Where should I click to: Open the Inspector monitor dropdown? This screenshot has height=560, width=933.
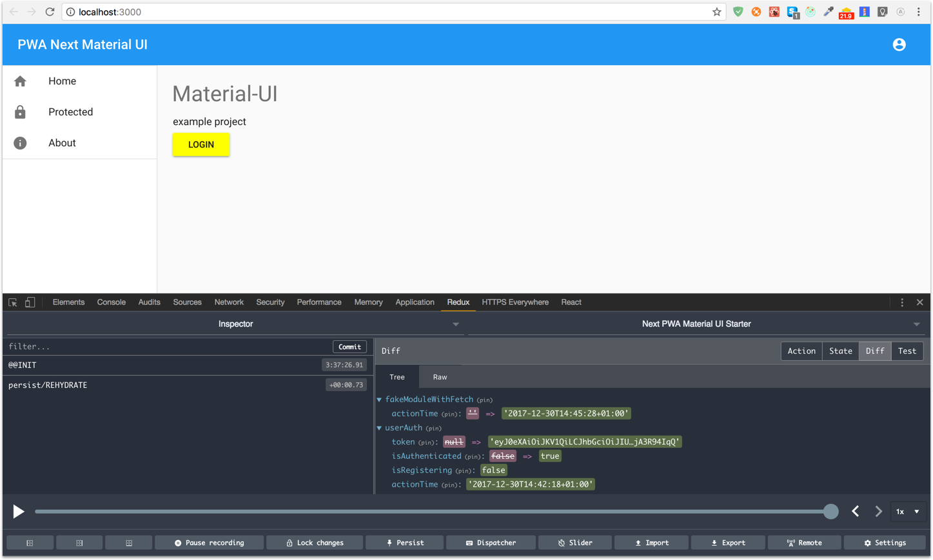click(236, 324)
